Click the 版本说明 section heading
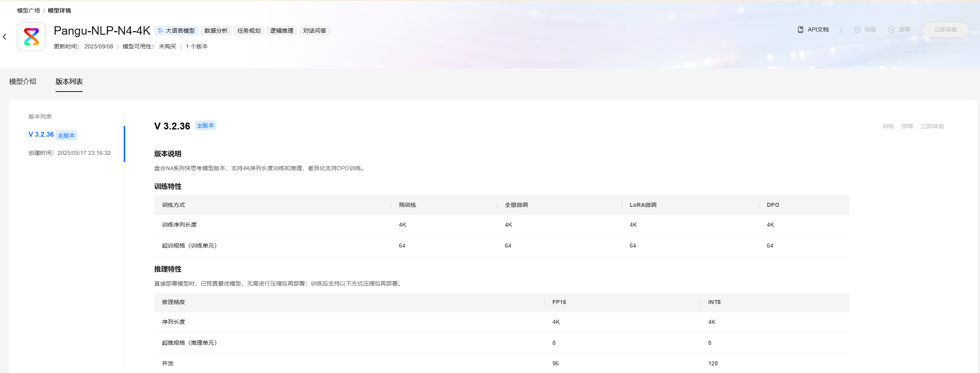The width and height of the screenshot is (980, 373). (168, 154)
